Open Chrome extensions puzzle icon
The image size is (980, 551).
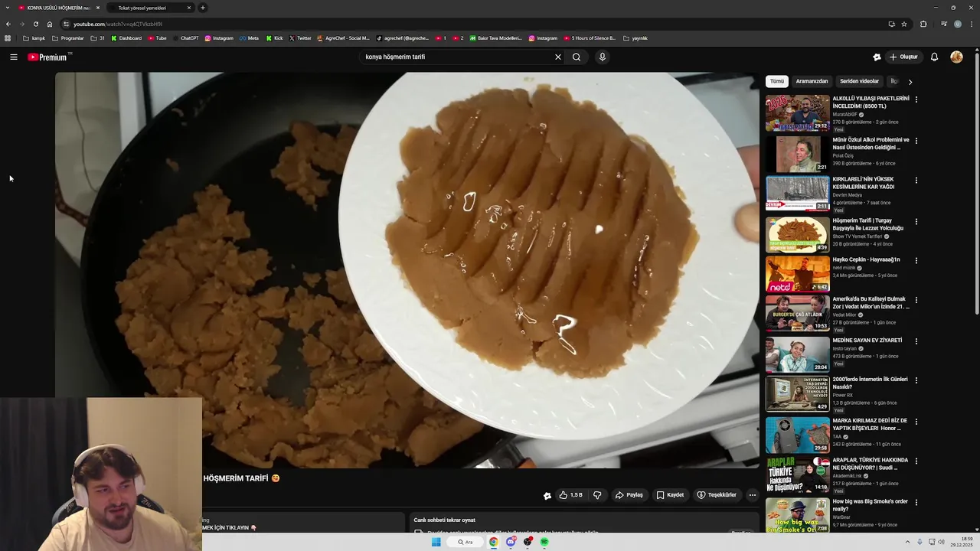[923, 24]
